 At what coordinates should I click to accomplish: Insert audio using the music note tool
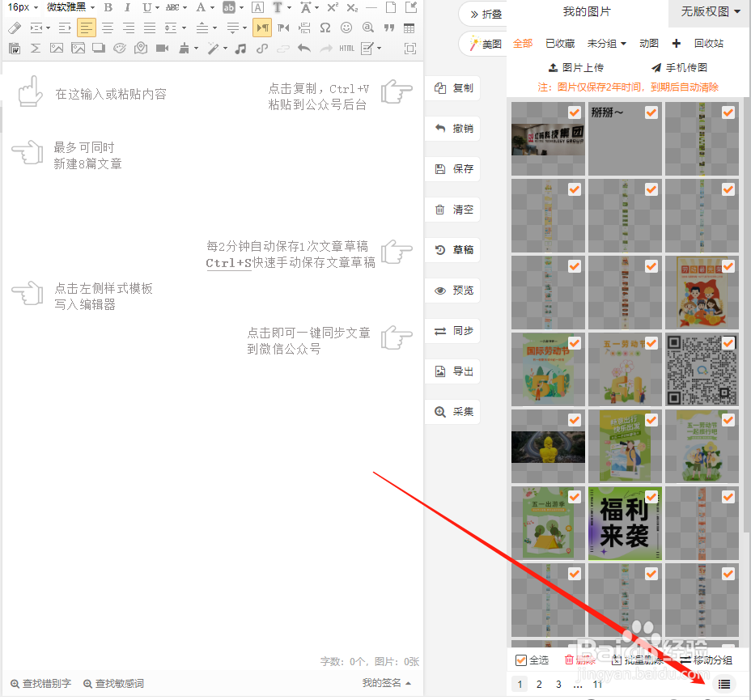[240, 48]
